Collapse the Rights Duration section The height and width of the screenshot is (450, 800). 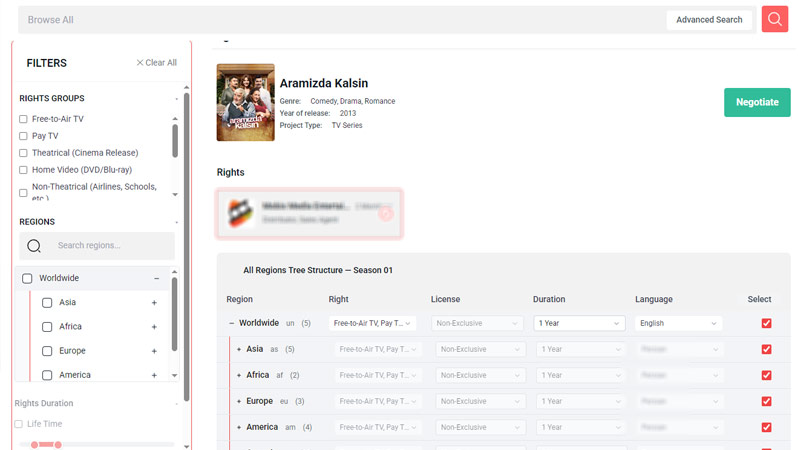(x=177, y=404)
